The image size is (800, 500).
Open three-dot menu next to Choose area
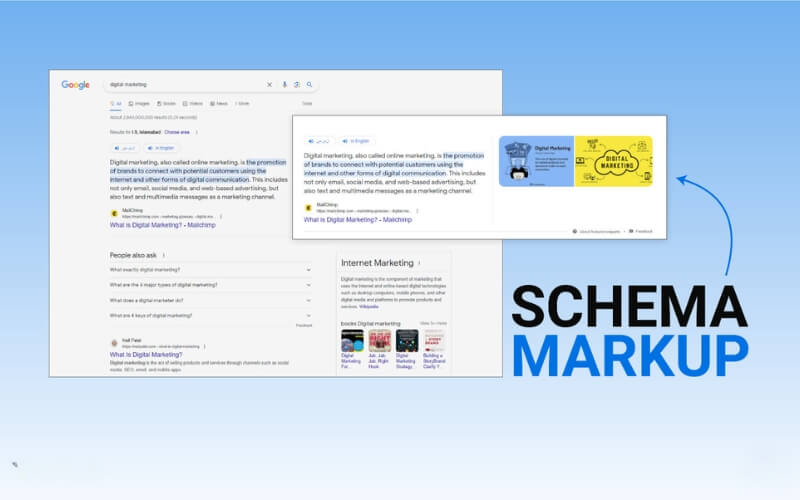tap(196, 132)
